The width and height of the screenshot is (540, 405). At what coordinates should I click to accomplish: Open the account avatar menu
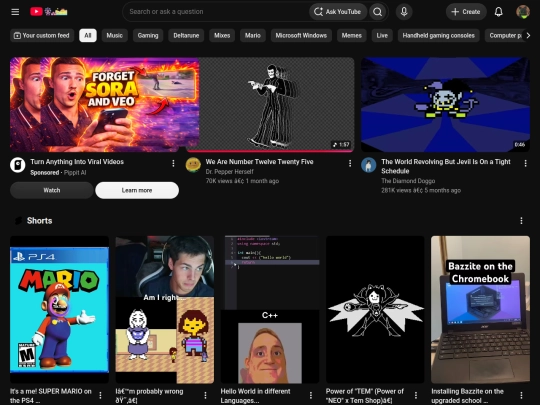point(522,12)
